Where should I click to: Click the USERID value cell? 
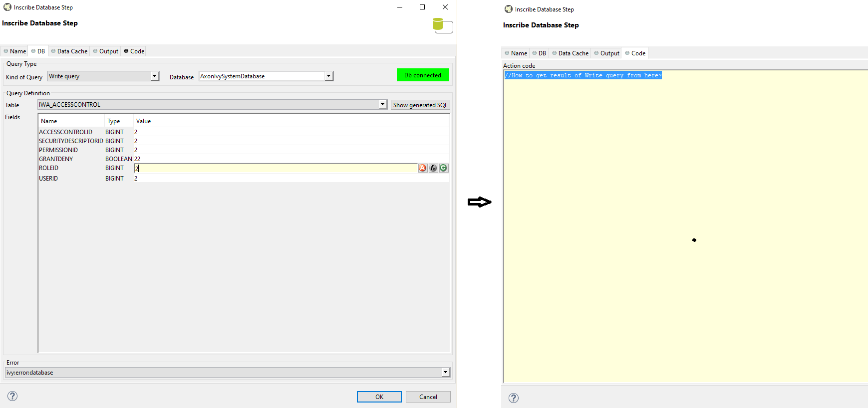[x=291, y=179]
